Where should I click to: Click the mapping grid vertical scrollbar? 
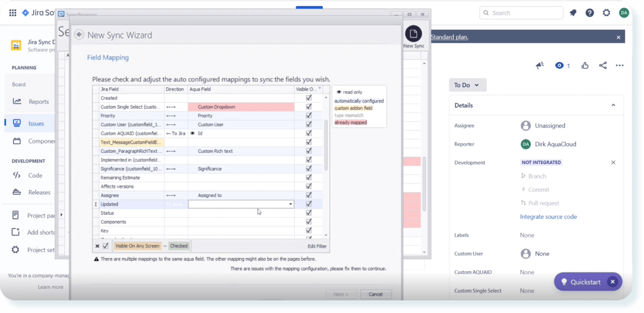pos(326,145)
